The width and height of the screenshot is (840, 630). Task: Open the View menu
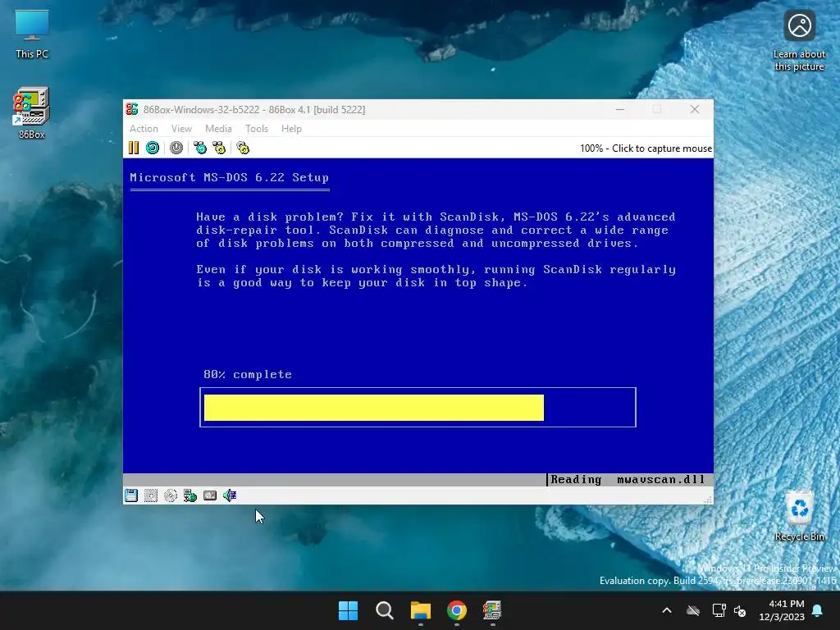(x=181, y=129)
